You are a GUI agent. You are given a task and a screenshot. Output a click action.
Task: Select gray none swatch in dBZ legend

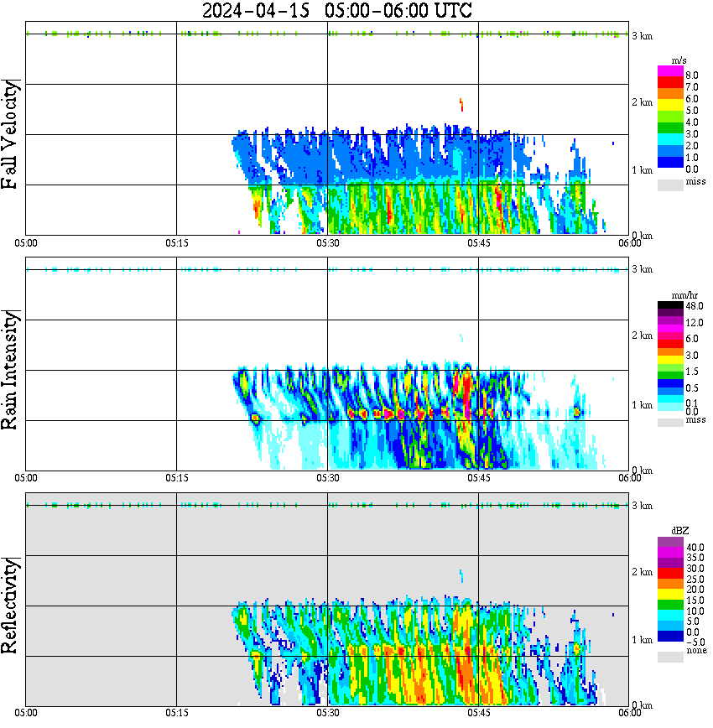[670, 657]
